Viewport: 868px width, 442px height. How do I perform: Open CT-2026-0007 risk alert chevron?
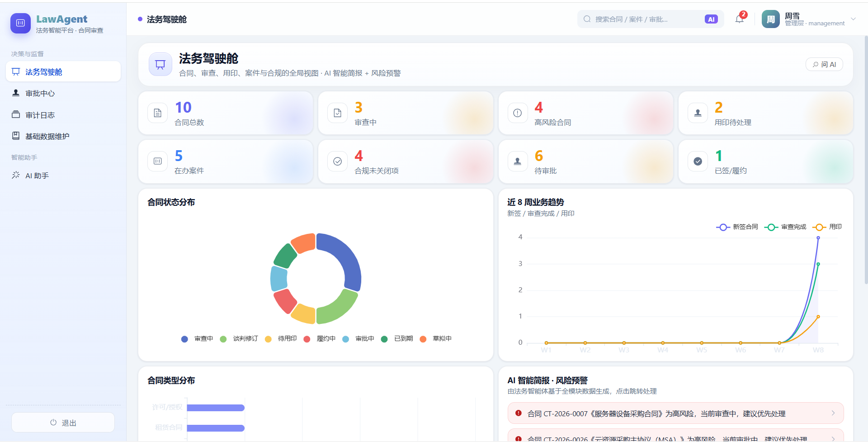tap(833, 413)
